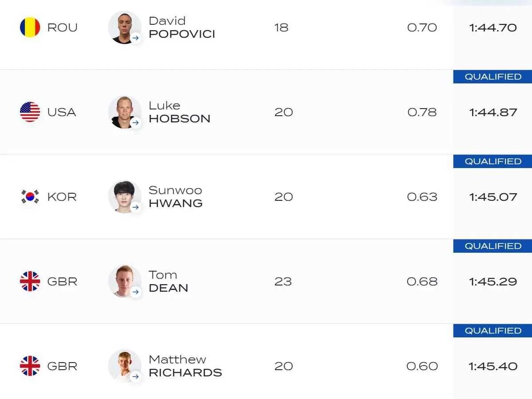Select Tom Dean's name
532x399 pixels.
[x=168, y=282]
